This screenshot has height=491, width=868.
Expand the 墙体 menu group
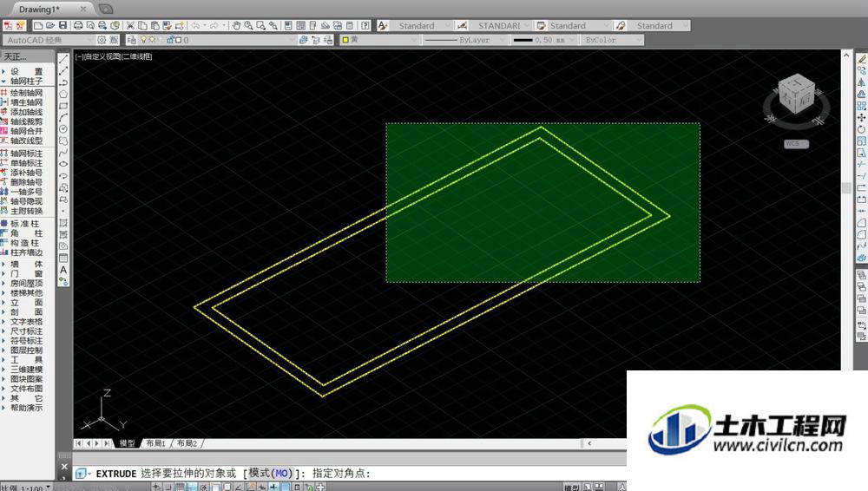click(x=27, y=264)
